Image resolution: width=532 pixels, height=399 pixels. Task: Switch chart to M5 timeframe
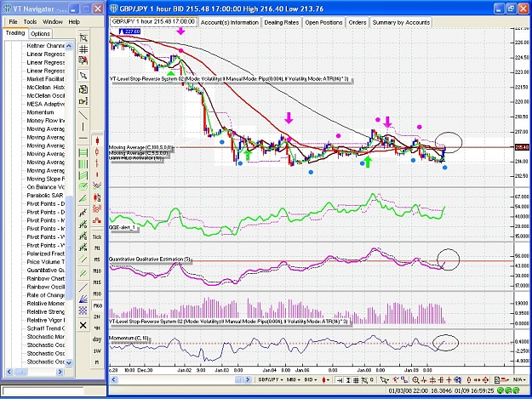[x=97, y=259]
